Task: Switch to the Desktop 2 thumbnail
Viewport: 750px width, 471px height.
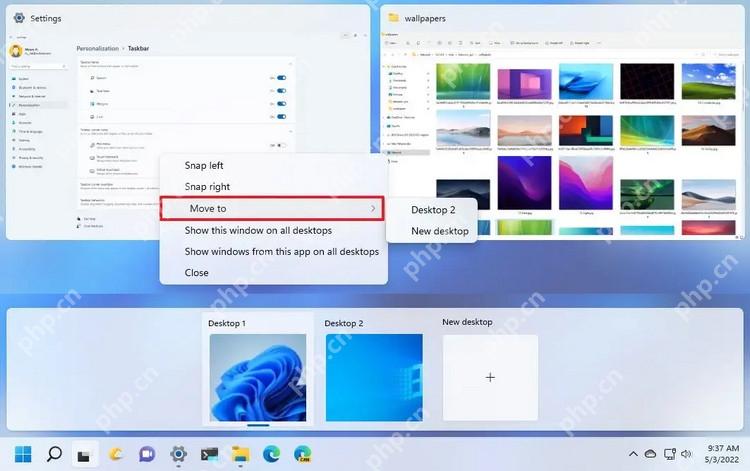Action: point(374,377)
